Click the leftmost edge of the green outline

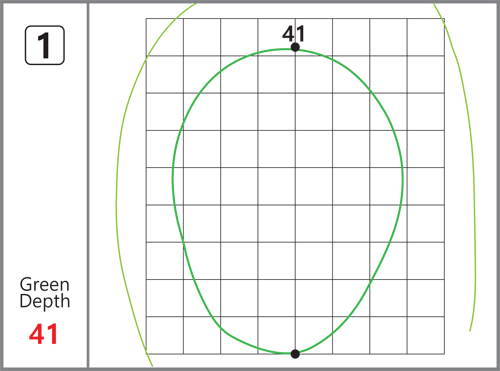point(173,177)
